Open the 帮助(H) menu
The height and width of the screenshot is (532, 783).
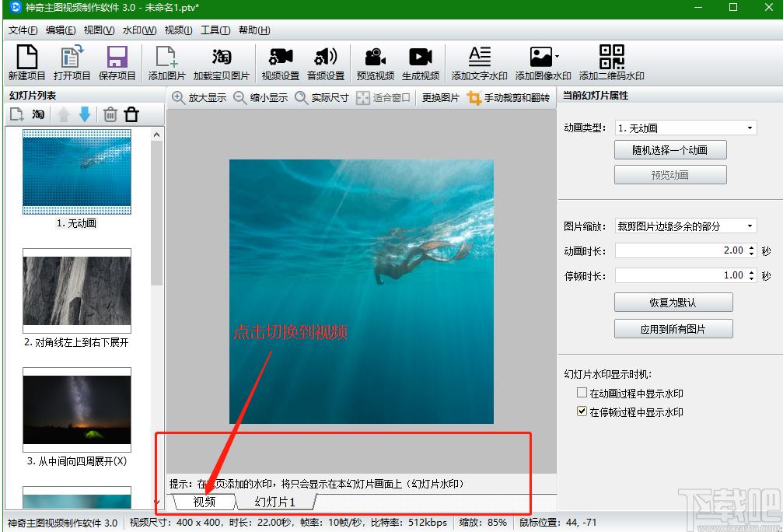click(254, 30)
